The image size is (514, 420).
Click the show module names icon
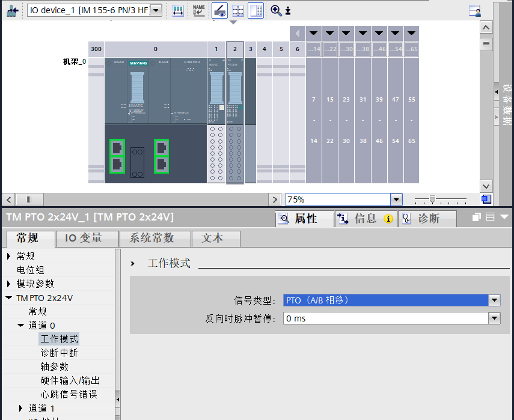pos(198,10)
